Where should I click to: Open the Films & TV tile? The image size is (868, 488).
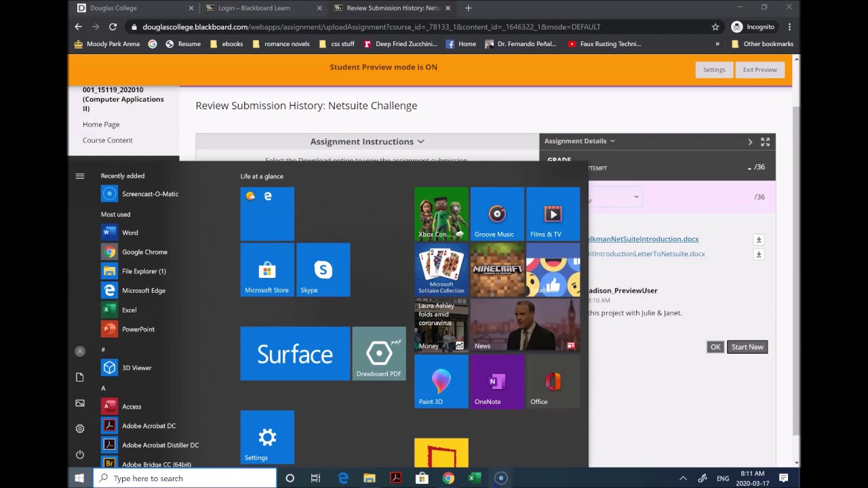553,214
